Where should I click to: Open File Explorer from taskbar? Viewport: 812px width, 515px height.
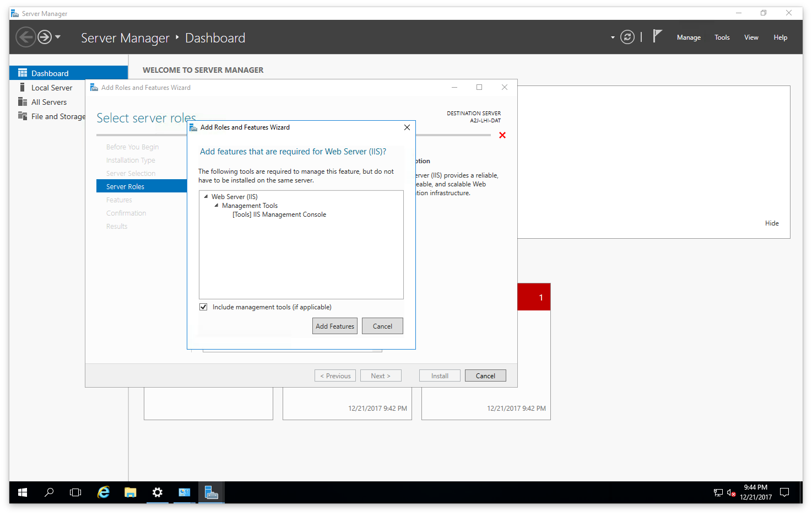130,492
